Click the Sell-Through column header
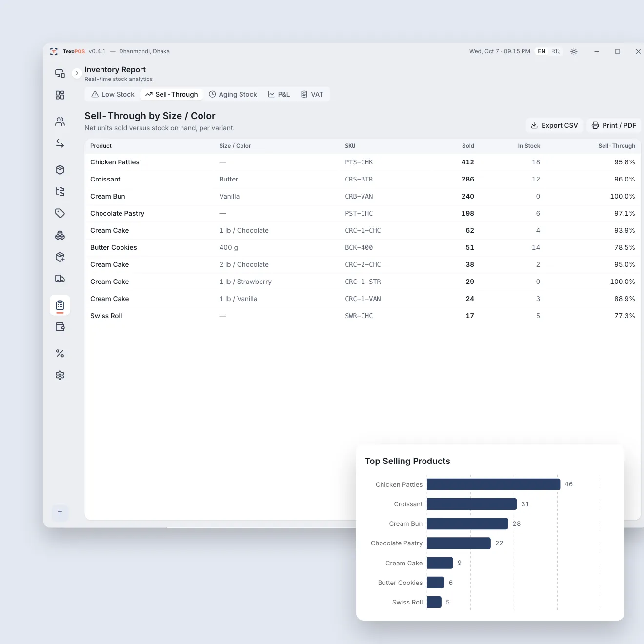This screenshot has height=644, width=644. pos(617,146)
